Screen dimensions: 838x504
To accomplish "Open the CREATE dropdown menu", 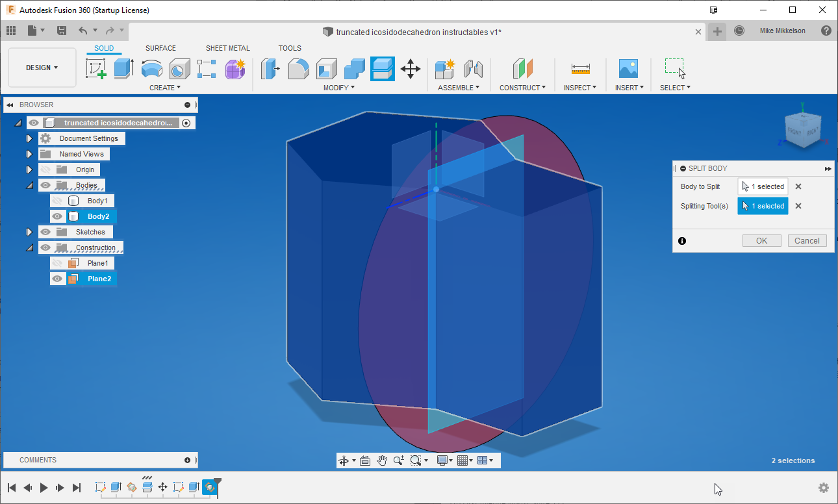I will (x=164, y=87).
